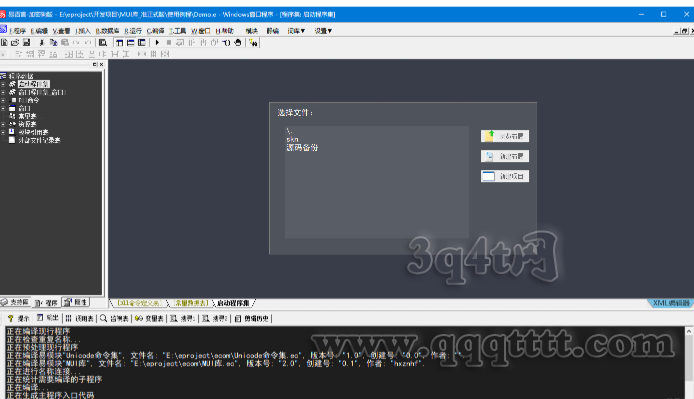Viewport: 694px width, 399px height.
Task: Select the skn entry in file list
Action: (292, 139)
